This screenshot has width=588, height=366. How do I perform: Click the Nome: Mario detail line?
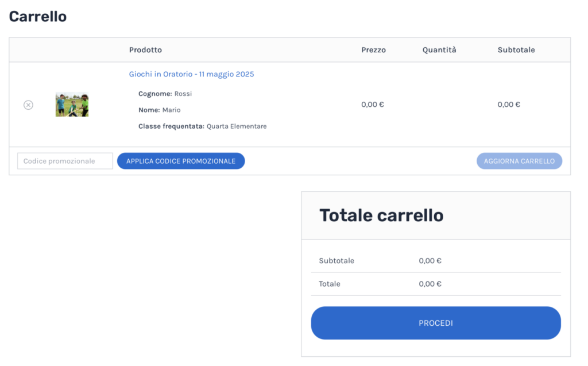click(159, 110)
